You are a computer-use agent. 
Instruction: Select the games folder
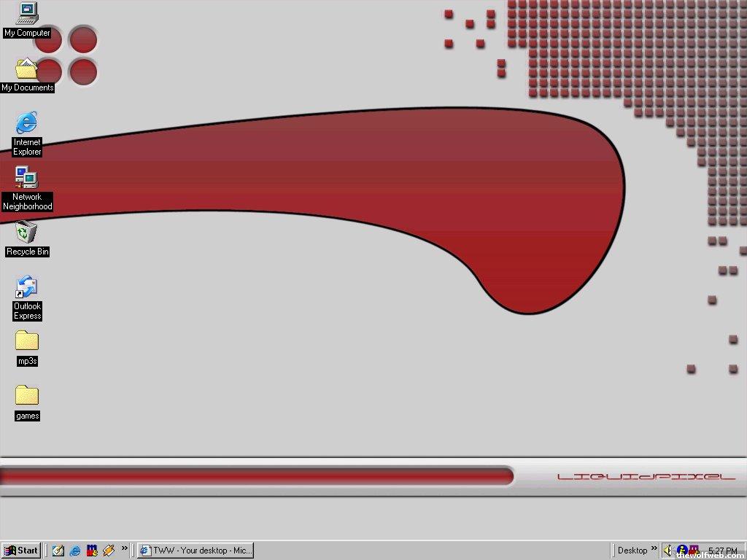[27, 396]
